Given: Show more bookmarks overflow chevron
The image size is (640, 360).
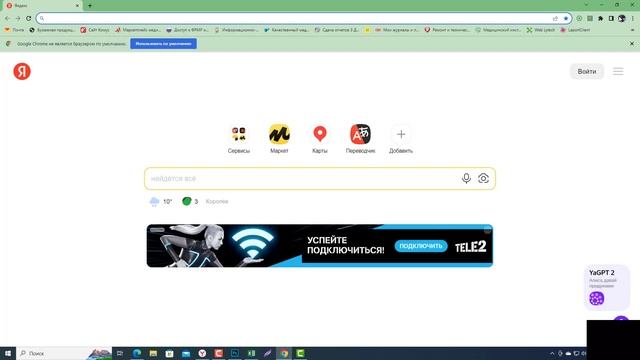Looking at the screenshot, I should tap(632, 30).
